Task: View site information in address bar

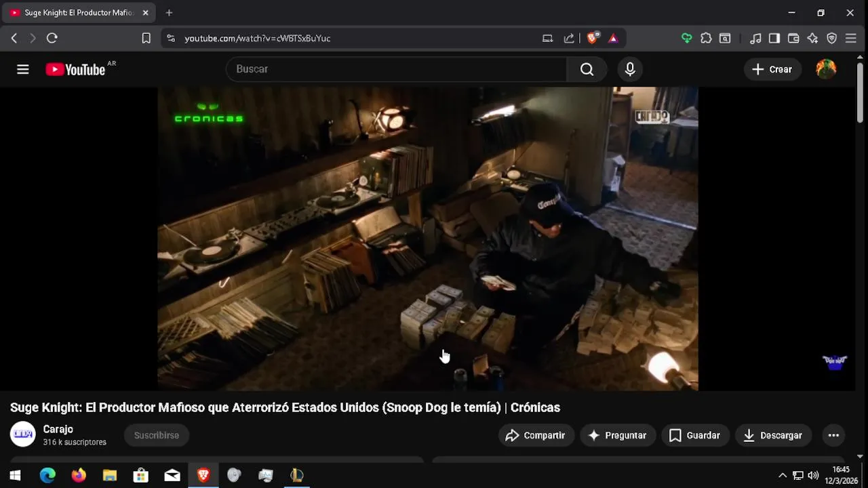Action: point(171,38)
